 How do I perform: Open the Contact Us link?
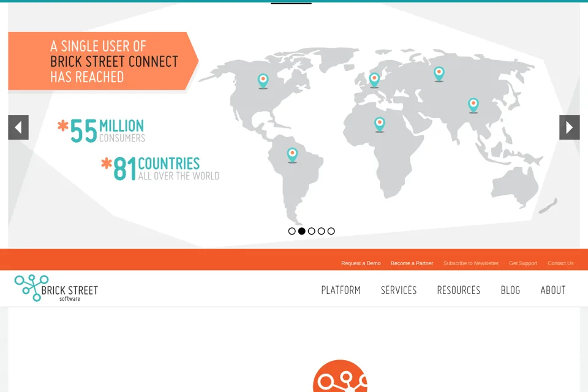coord(560,263)
